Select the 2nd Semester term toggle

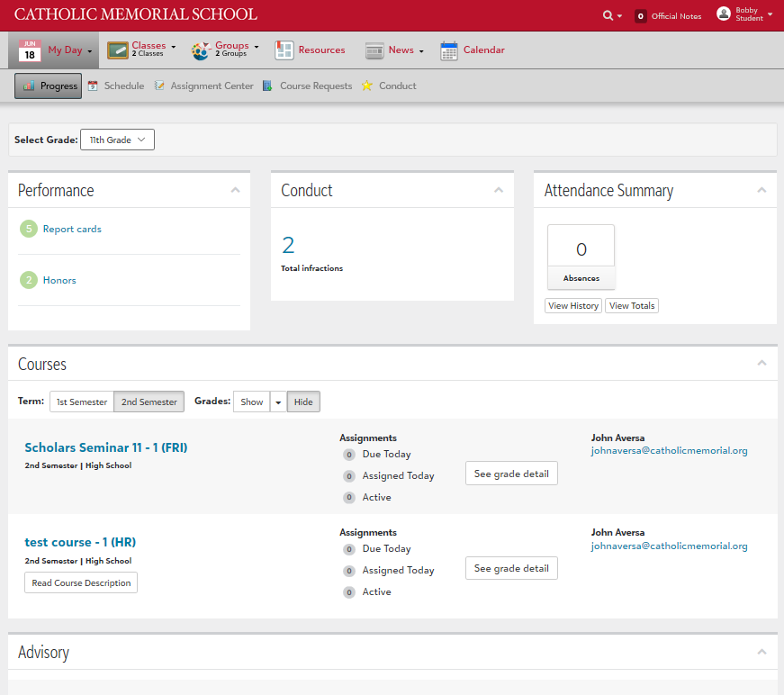(x=149, y=402)
